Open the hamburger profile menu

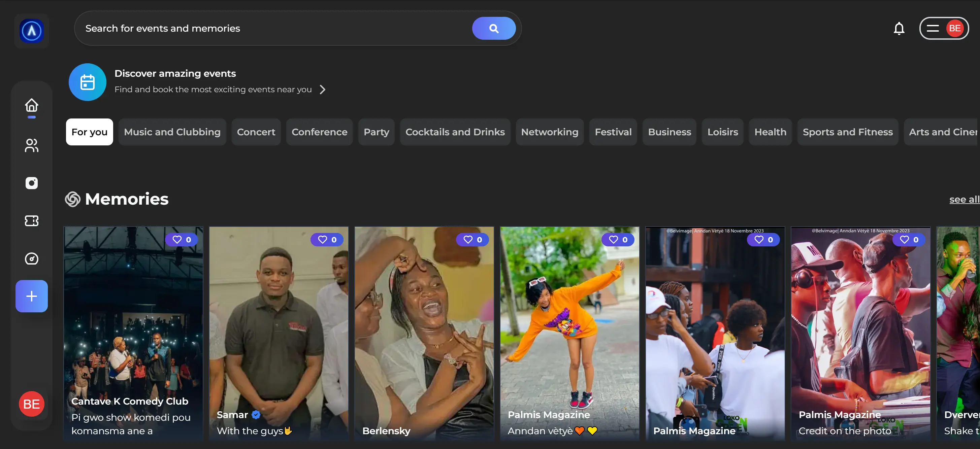[x=933, y=28]
